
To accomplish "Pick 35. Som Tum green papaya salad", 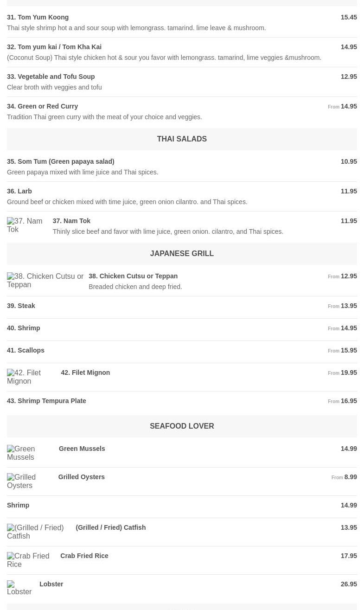I will 60,161.
